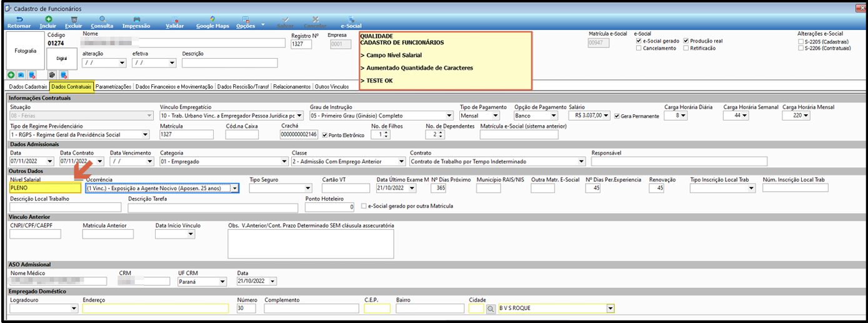
Task: Open Contrato type dropdown
Action: 581,161
